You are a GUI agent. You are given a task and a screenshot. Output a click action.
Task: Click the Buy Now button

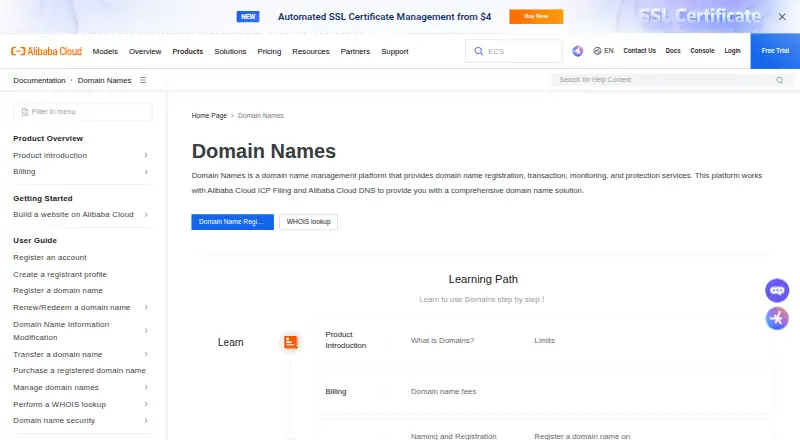tap(536, 16)
